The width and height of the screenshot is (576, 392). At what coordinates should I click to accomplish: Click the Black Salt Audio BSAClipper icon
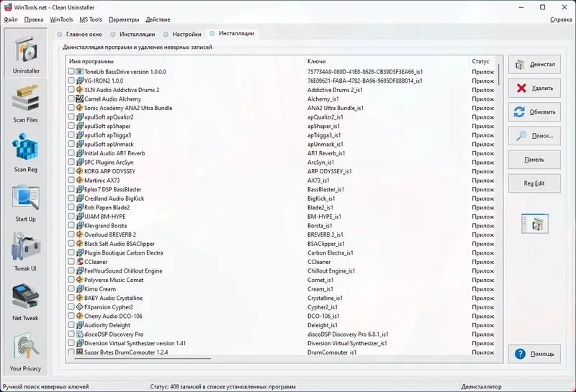79,243
